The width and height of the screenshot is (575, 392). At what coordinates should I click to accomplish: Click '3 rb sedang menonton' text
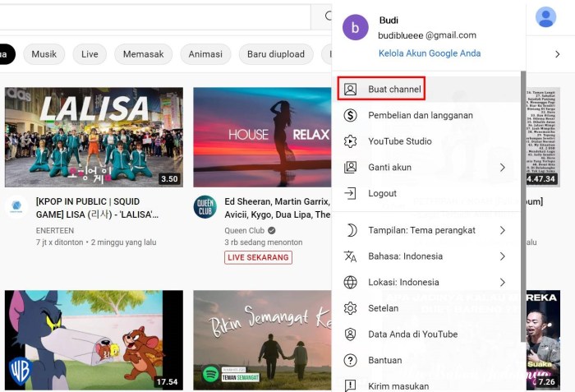pyautogui.click(x=264, y=242)
